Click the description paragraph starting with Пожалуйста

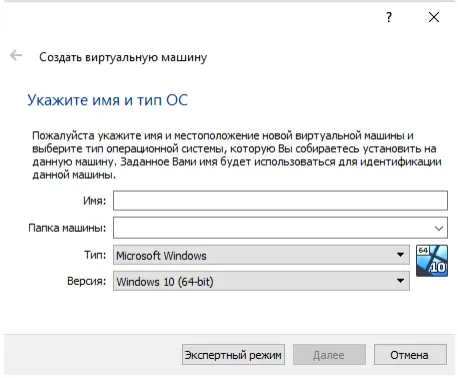(x=237, y=155)
